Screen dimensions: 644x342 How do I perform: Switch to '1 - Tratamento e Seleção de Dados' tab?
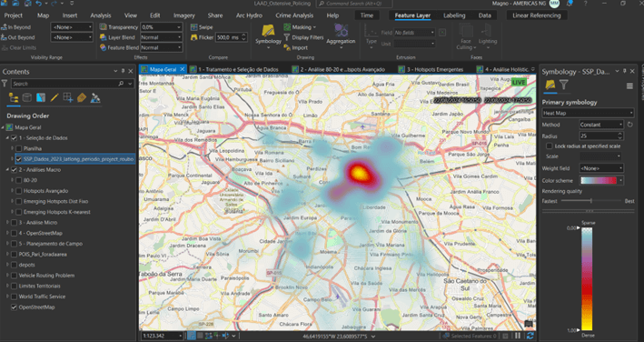point(234,69)
